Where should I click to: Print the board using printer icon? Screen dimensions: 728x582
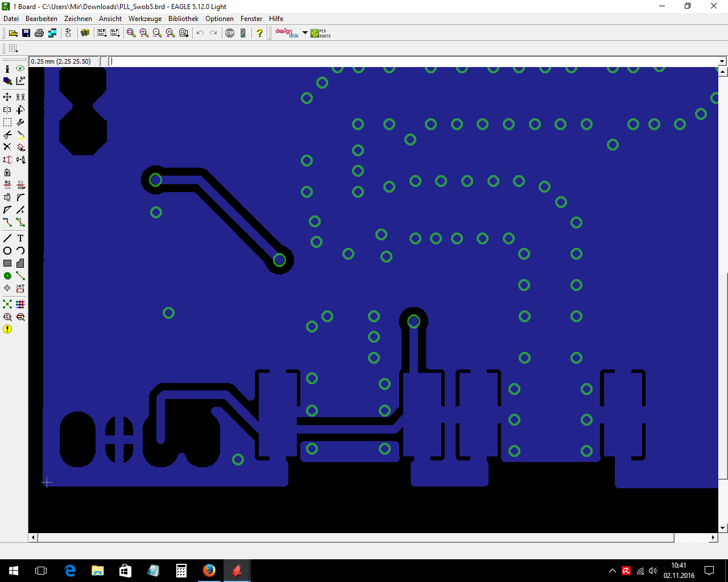[x=39, y=33]
